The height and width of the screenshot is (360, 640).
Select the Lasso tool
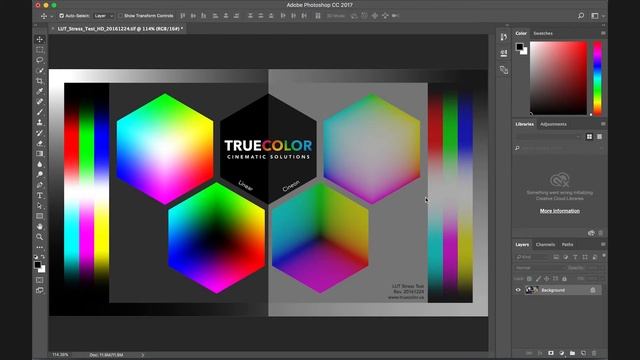point(40,60)
